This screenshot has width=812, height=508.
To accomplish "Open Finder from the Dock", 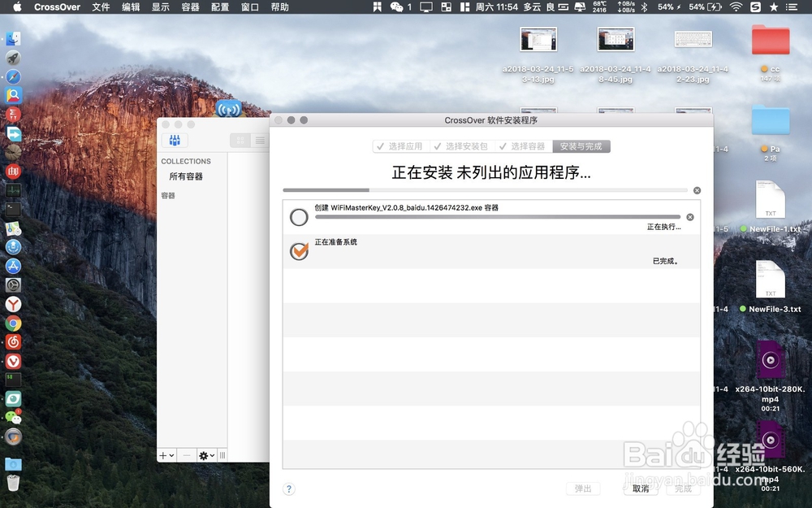I will (x=13, y=38).
